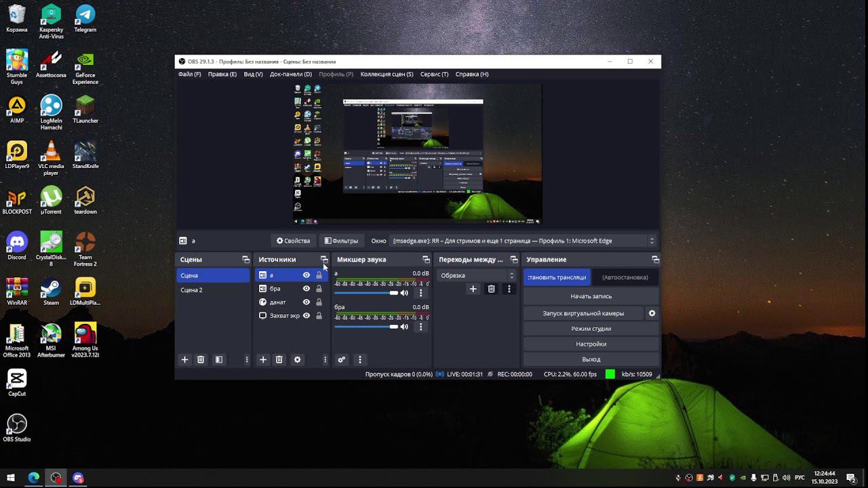
Task: Open the Коллекция сцен menu
Action: point(387,75)
